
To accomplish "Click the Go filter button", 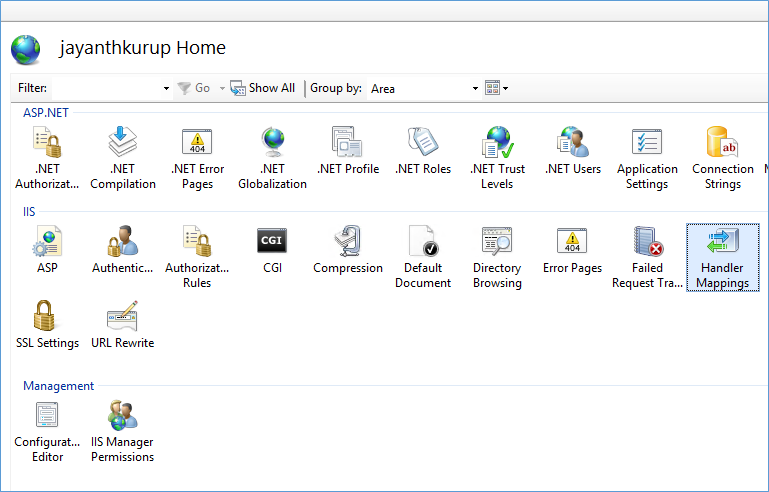I will click(194, 88).
